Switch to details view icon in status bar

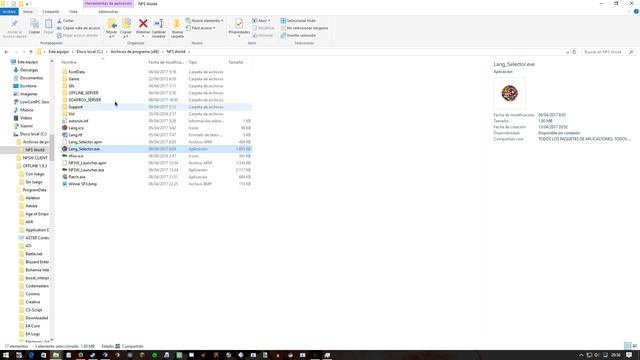point(627,346)
